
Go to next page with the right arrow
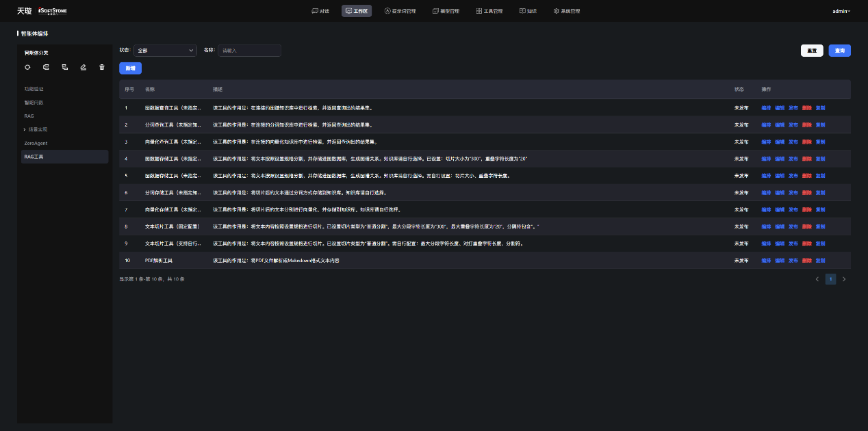(844, 279)
